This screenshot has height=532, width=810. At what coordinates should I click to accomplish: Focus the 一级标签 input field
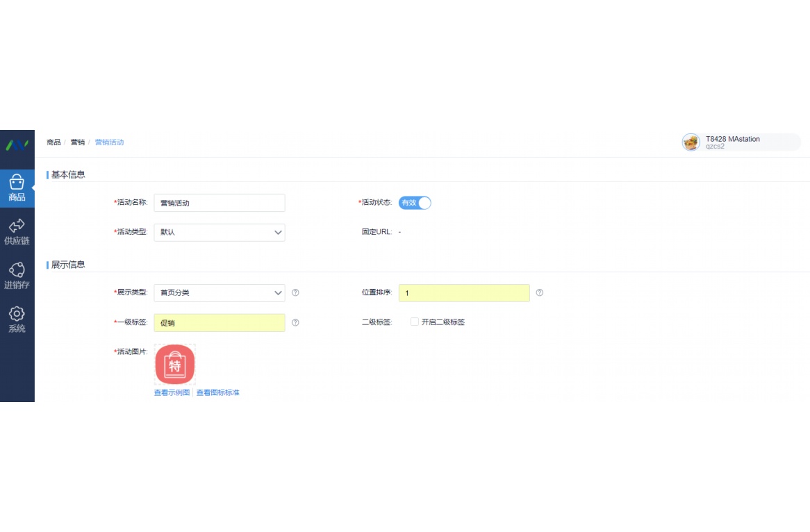[220, 323]
